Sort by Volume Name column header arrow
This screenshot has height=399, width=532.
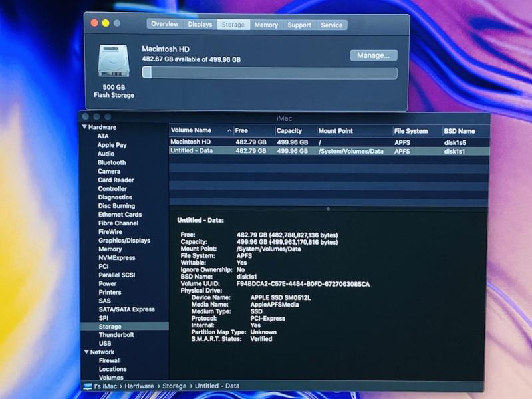coord(230,131)
